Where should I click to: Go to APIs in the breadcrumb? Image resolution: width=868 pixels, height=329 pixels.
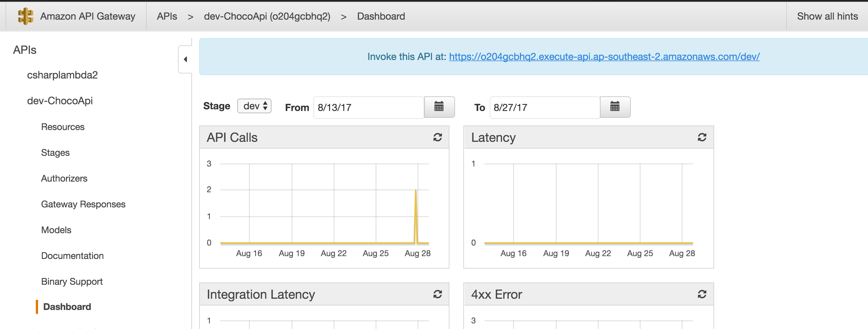167,16
